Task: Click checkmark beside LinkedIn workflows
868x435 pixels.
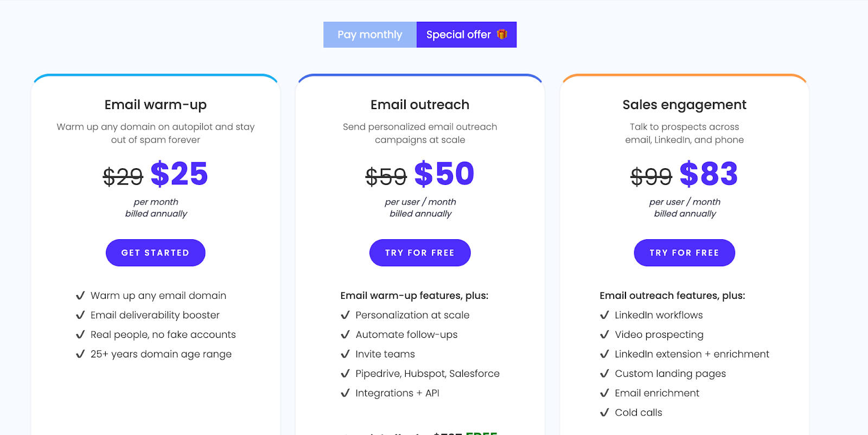Action: (x=604, y=315)
